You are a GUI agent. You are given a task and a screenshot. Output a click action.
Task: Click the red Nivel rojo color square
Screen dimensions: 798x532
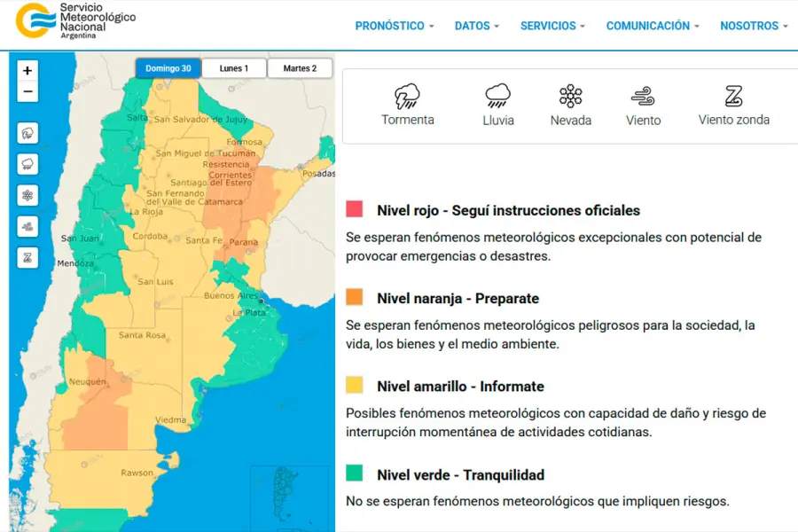point(355,209)
